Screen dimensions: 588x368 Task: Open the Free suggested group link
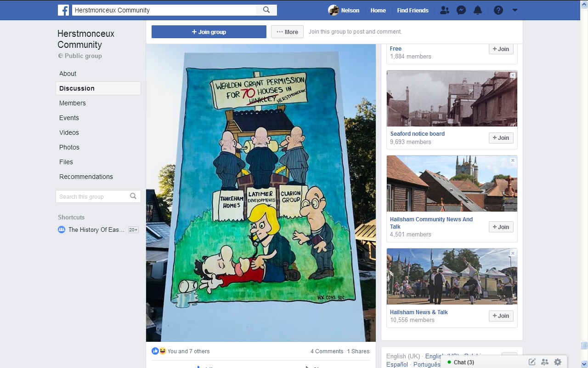coord(396,48)
